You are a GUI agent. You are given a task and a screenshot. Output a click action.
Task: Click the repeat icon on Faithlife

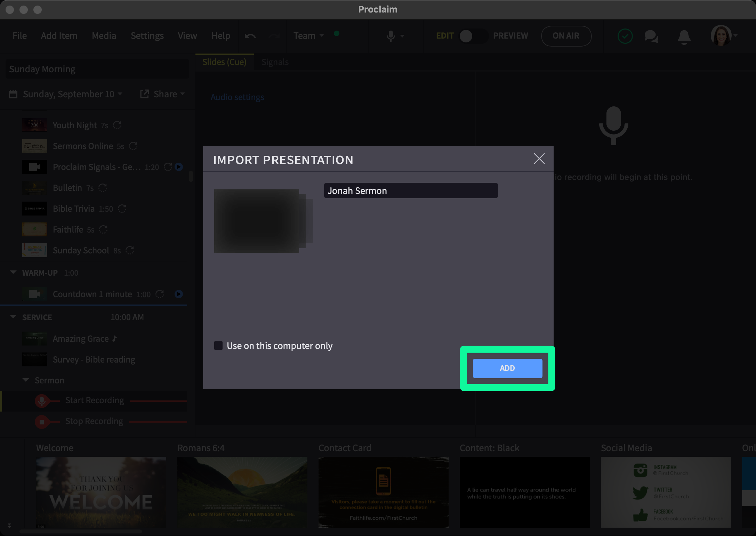pos(103,229)
